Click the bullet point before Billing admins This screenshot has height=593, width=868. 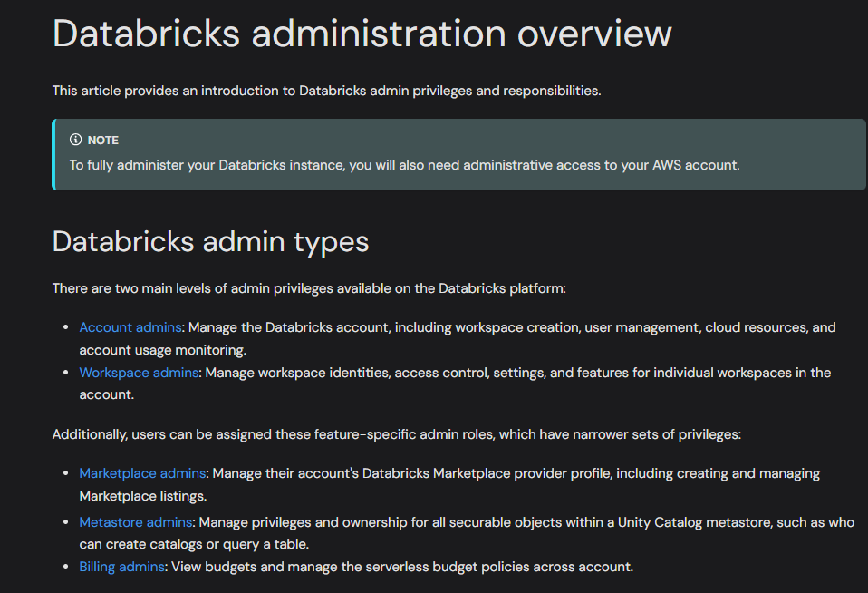[66, 567]
